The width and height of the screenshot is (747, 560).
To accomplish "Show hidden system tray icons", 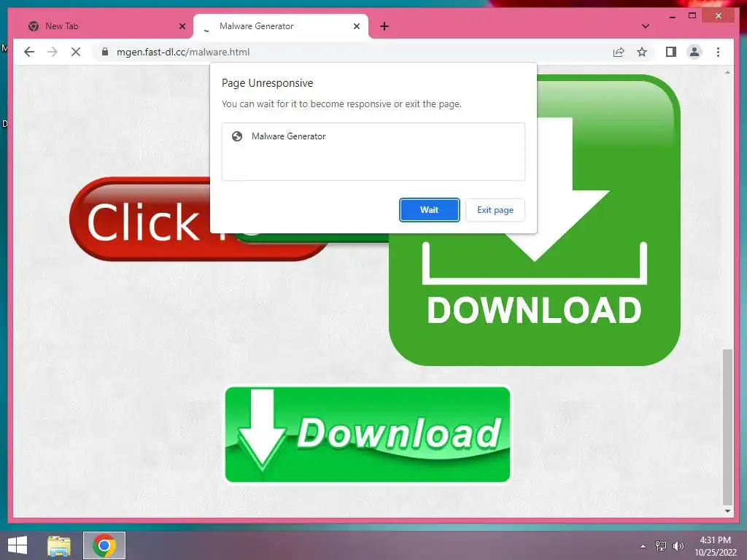I will pos(643,546).
